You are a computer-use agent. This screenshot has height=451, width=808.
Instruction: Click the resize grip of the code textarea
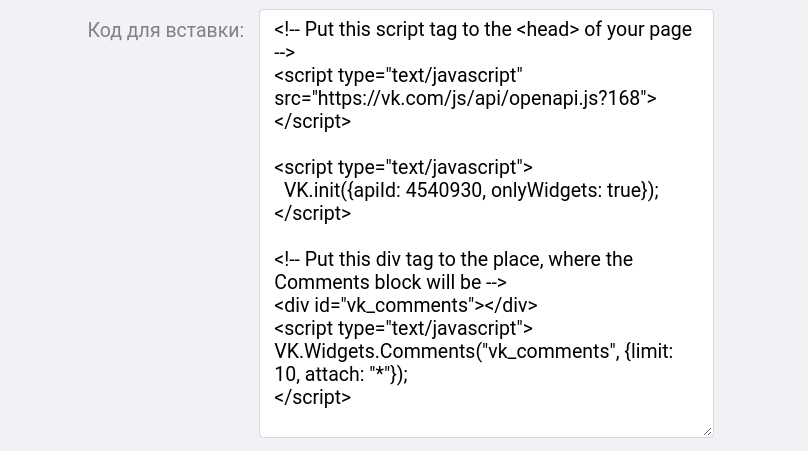[708, 431]
